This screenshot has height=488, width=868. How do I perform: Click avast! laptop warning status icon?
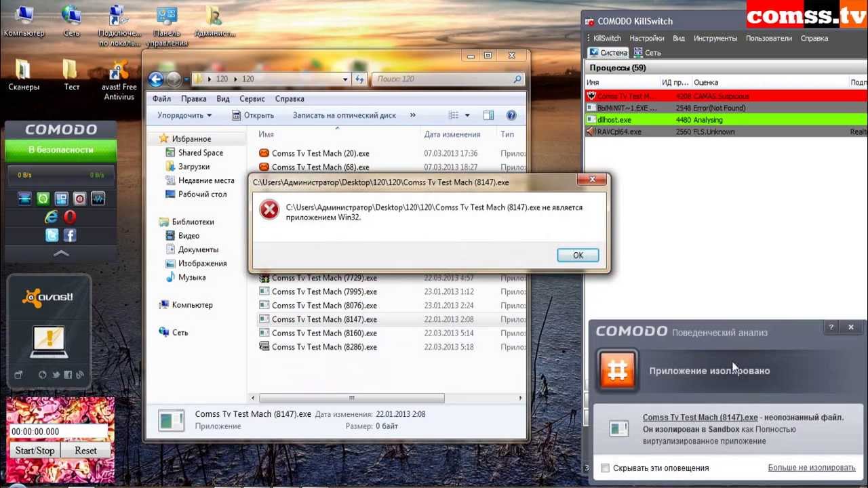[49, 342]
